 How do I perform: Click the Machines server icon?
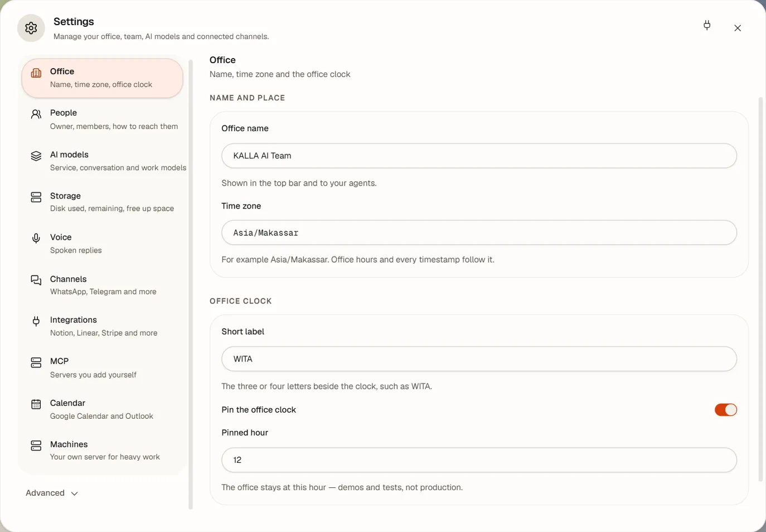(x=36, y=446)
